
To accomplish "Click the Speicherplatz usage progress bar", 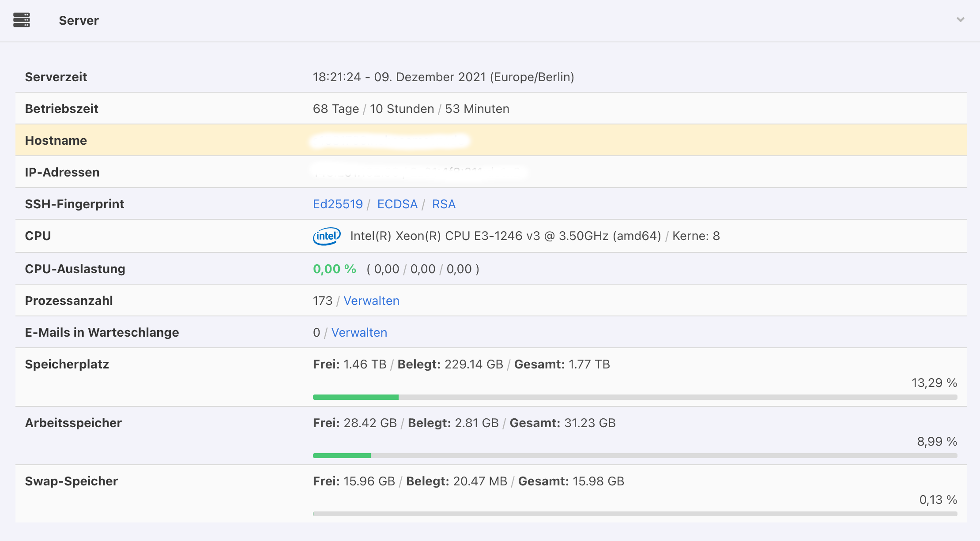I will (x=635, y=397).
